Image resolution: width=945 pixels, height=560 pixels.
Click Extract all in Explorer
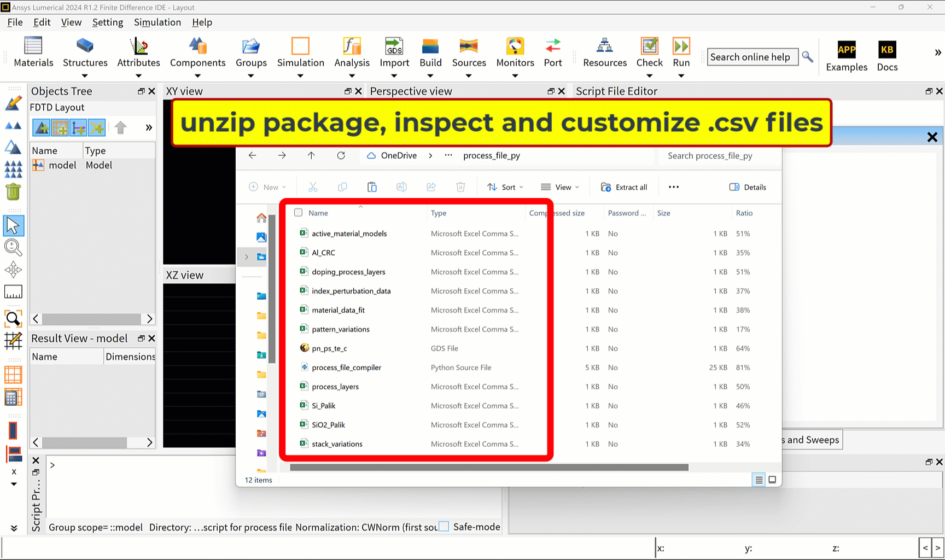[624, 187]
